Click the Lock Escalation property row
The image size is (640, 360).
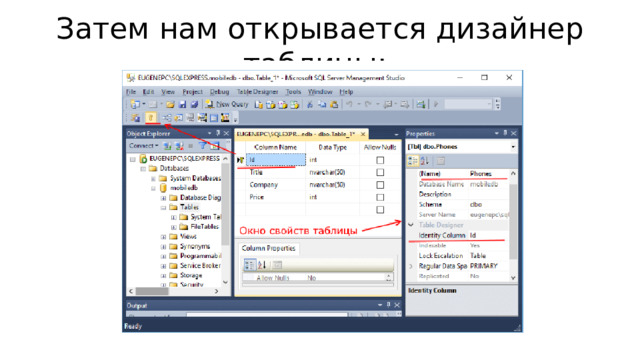(463, 256)
